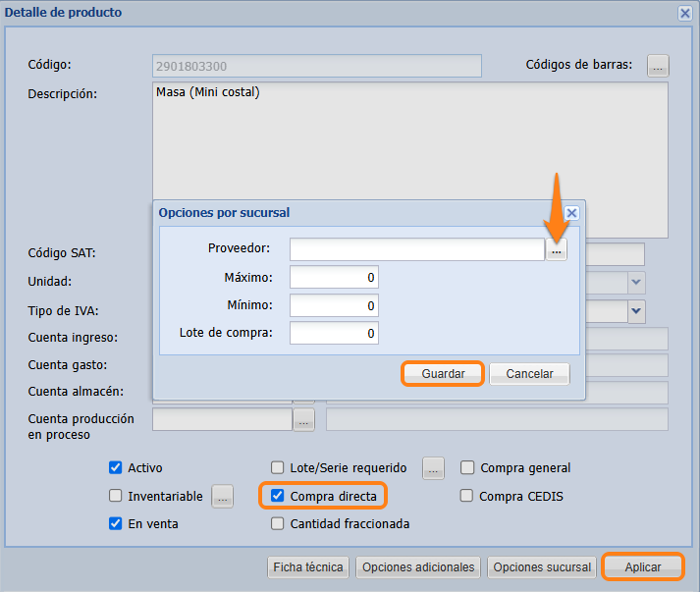Click ellipsis button next to Inventariable

223,497
